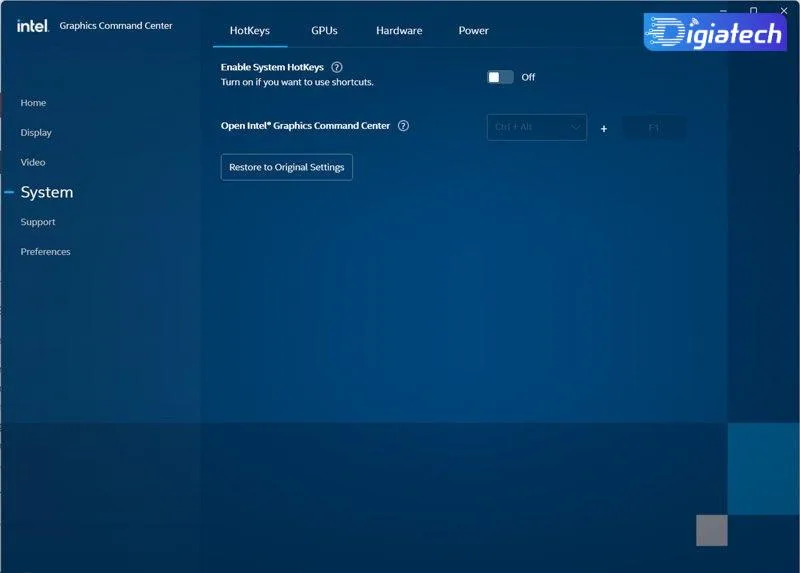Switch to the GPUs tab

point(324,31)
